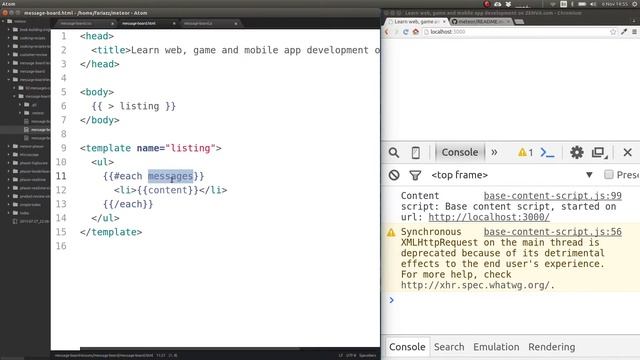Close the third Atom editor tab
640x360 pixels.
pyautogui.click(x=236, y=24)
